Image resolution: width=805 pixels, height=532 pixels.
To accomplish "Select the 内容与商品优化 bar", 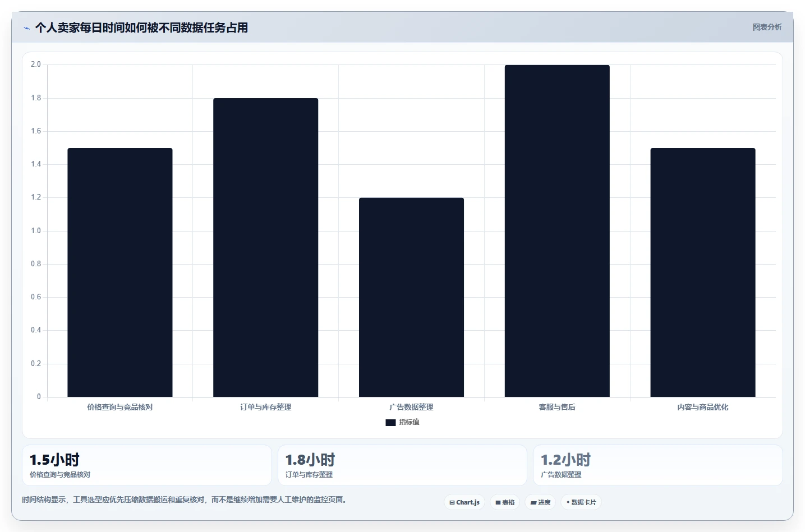I will 703,272.
